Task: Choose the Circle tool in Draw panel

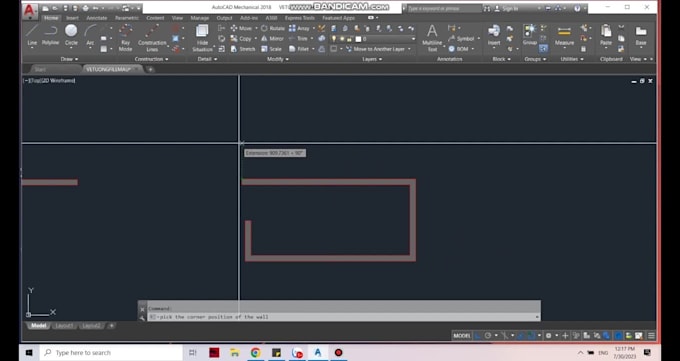Action: pyautogui.click(x=71, y=35)
